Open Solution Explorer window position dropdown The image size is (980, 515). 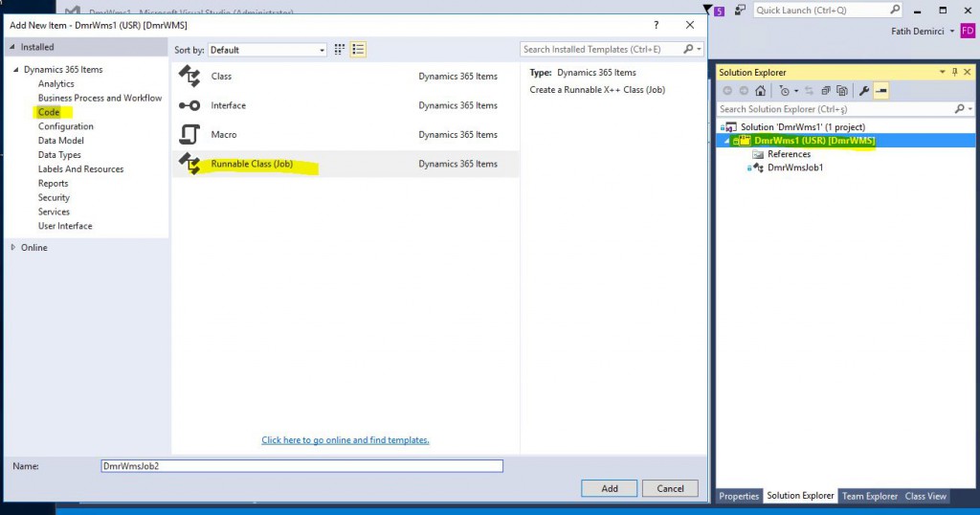point(942,73)
